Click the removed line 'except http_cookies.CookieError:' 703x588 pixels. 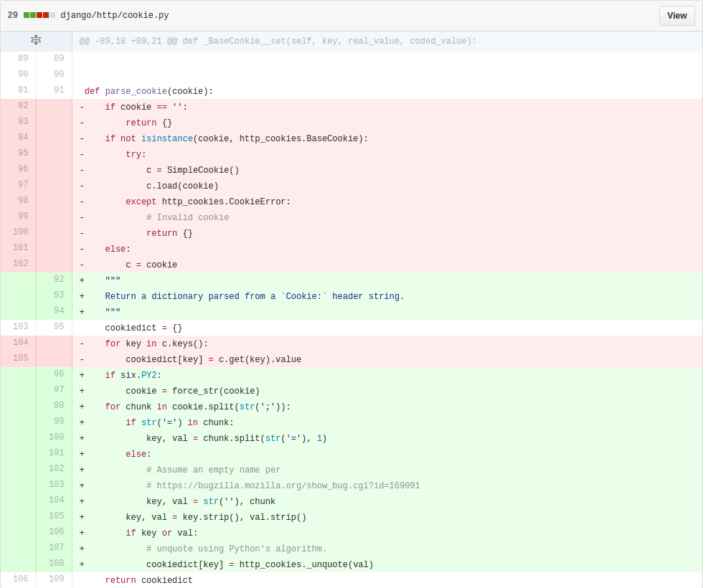point(208,201)
